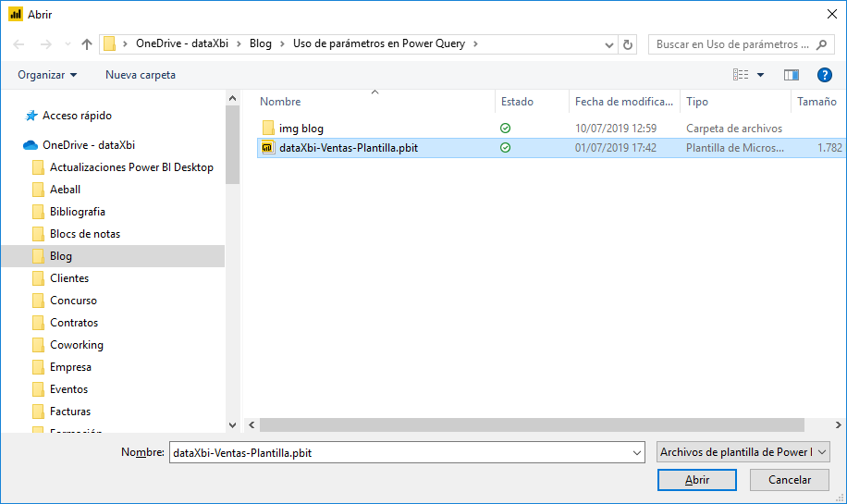Expand address bar history dropdown

[x=608, y=44]
